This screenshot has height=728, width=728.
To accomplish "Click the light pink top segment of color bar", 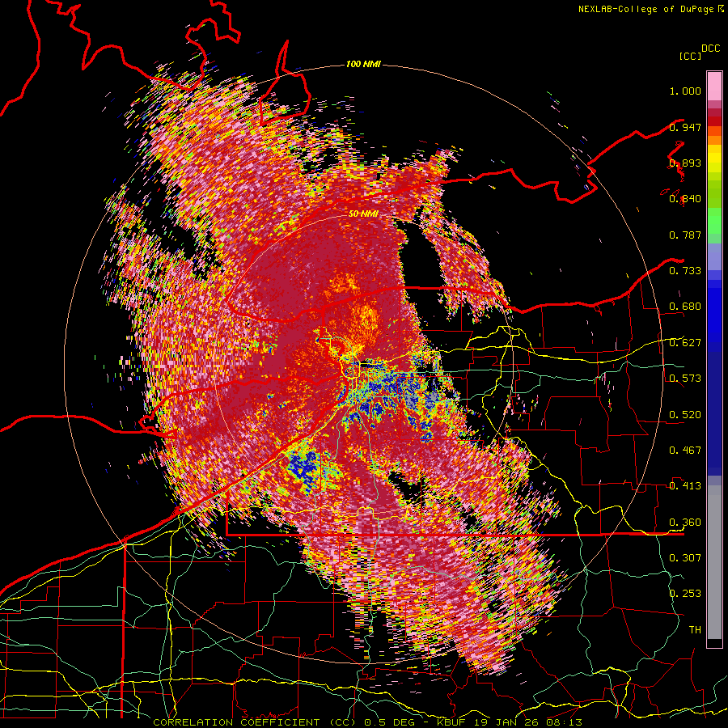I will (x=714, y=86).
